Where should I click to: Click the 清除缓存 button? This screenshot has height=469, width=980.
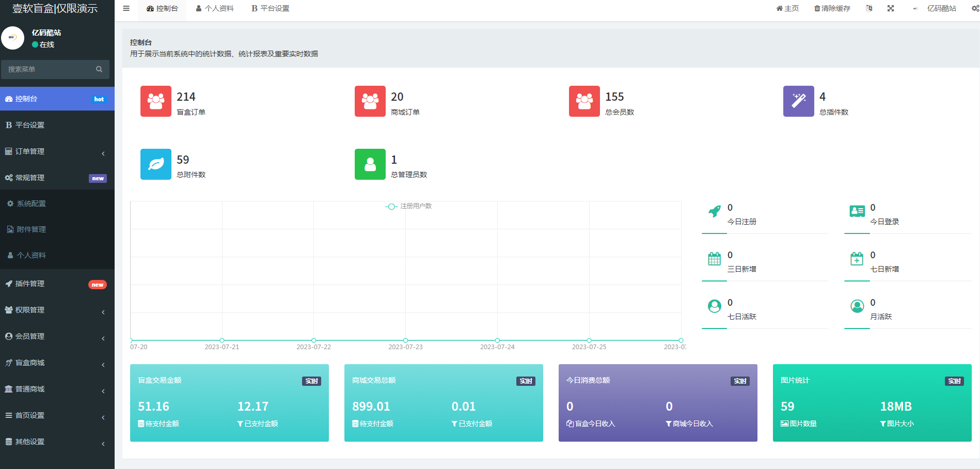point(832,8)
